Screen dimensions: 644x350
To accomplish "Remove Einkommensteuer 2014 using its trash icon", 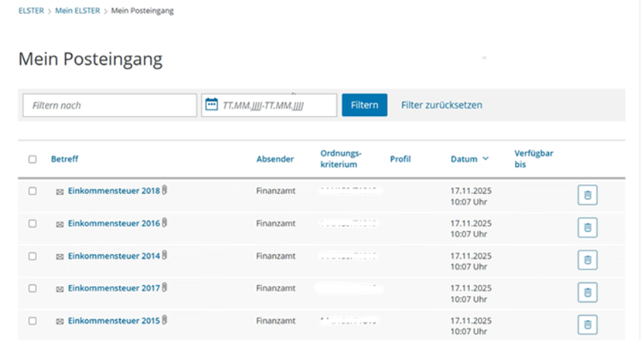I will (587, 260).
